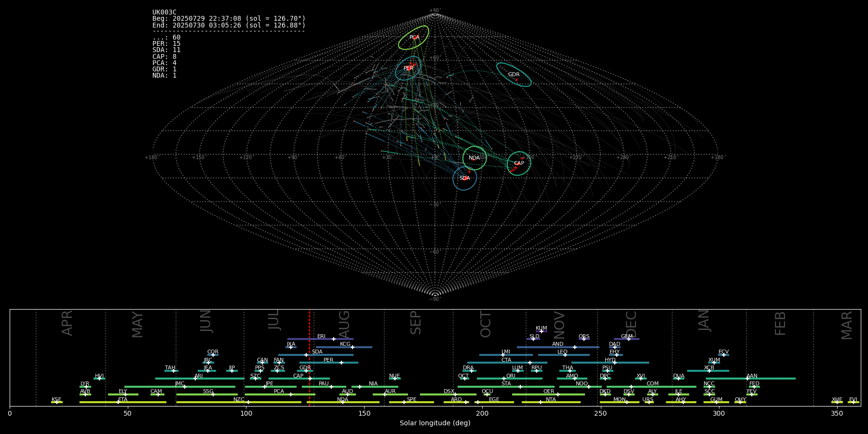Click the DSX shower bar in timeline
The height and width of the screenshot is (434, 868).
coord(448,394)
